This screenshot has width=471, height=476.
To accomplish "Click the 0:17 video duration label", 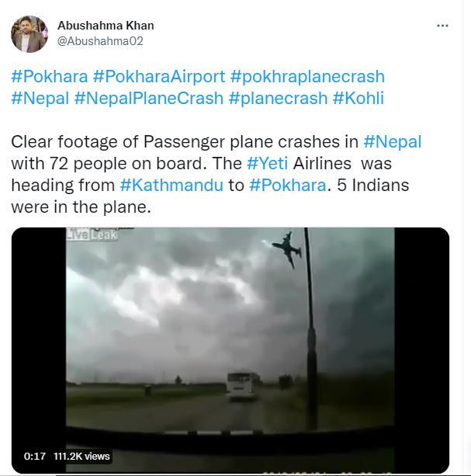I will point(33,456).
